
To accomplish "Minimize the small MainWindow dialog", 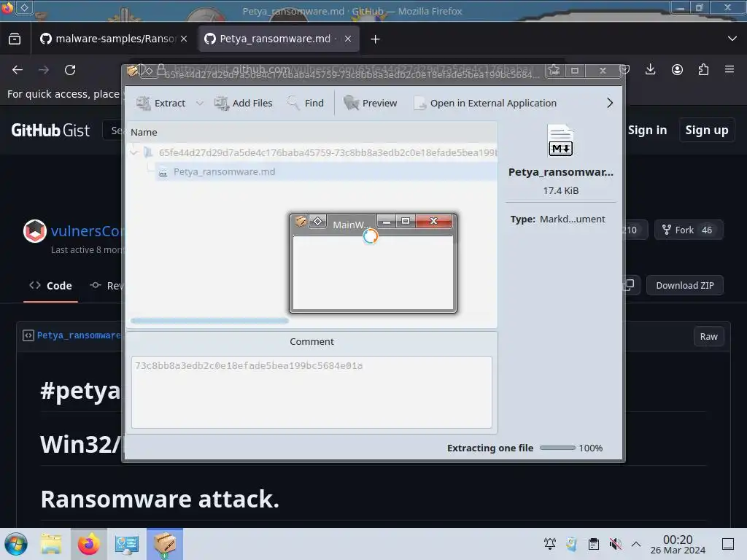I will coord(387,221).
